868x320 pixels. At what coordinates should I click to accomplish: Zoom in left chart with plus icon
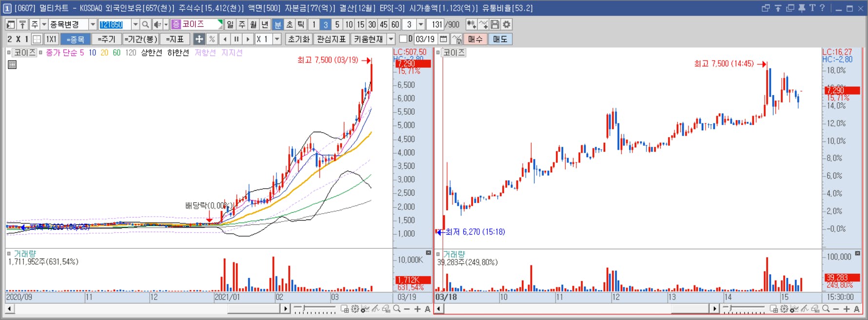point(417,309)
